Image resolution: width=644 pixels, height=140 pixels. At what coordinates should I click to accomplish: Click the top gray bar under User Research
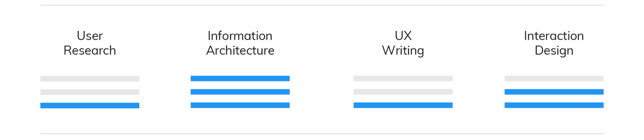(x=90, y=79)
